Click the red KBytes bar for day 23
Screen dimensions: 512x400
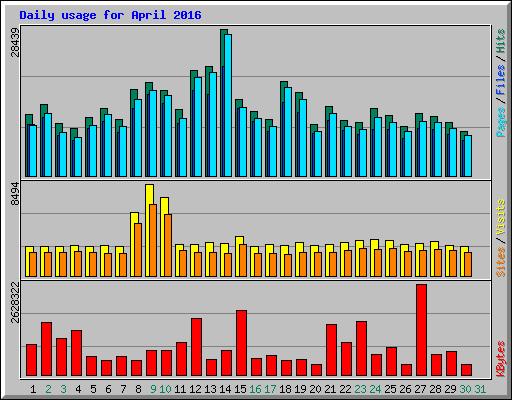click(361, 349)
